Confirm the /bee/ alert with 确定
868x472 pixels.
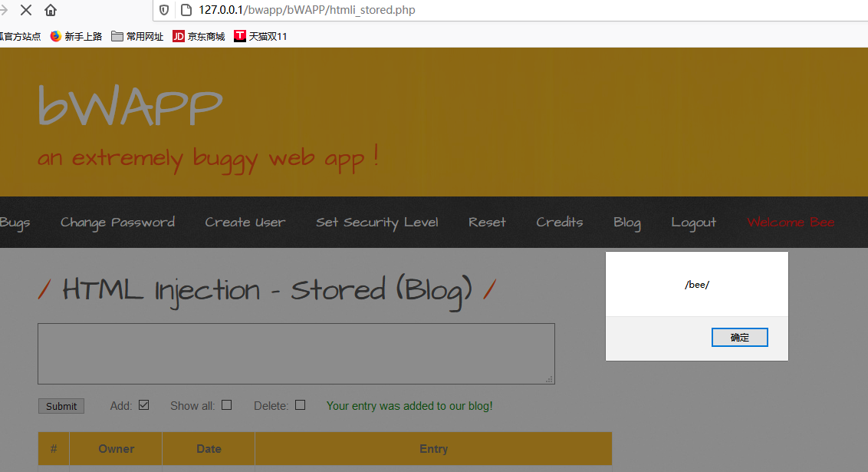point(740,338)
